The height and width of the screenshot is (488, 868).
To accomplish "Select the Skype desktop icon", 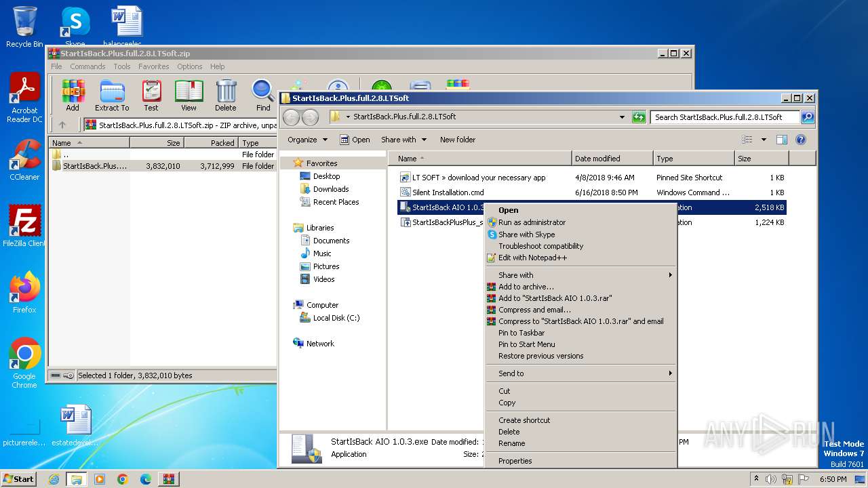I will coord(75,27).
